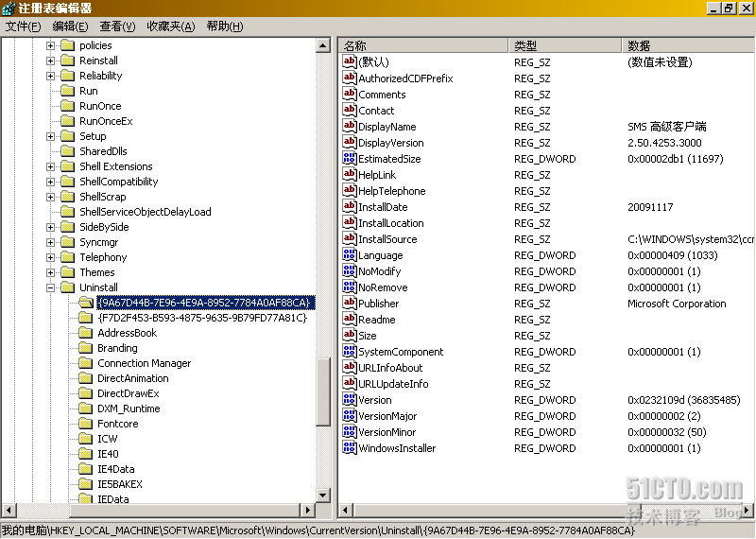Click the binary icon beside VersionMajor
This screenshot has height=539, width=756.
tap(349, 415)
